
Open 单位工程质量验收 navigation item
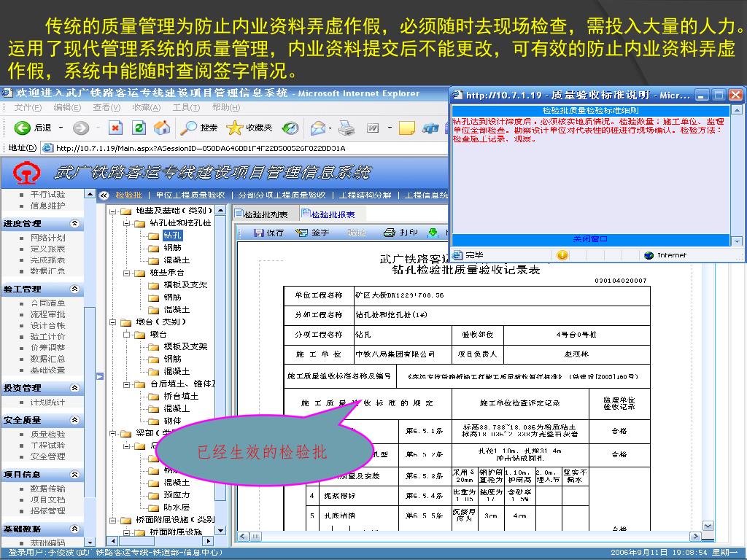click(190, 195)
